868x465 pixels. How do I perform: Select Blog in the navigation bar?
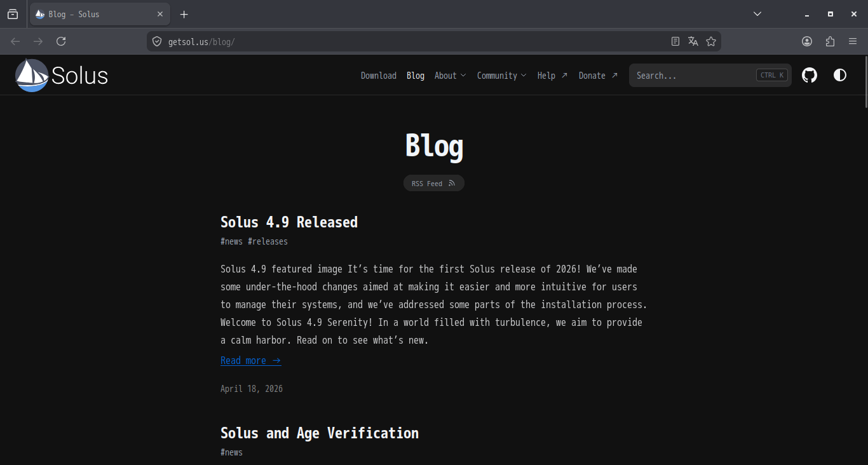[416, 76]
